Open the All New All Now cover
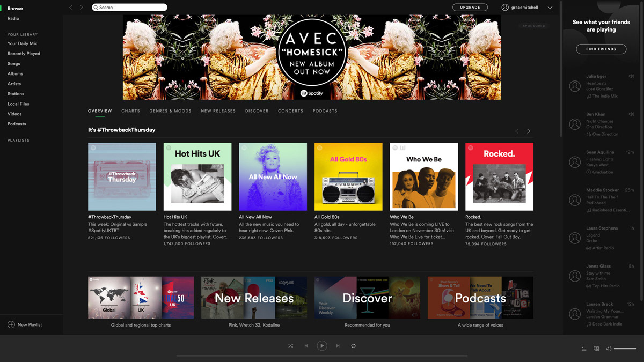Image resolution: width=644 pixels, height=362 pixels. coord(273,176)
